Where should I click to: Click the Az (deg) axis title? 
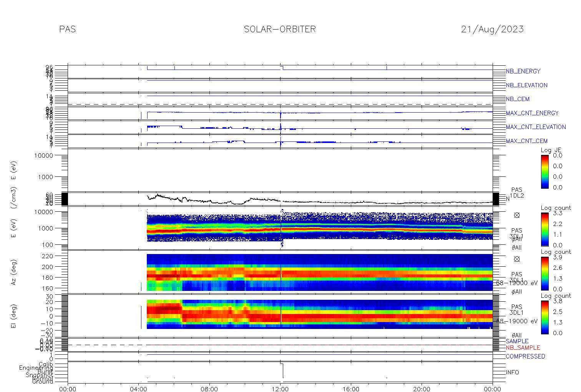click(x=14, y=271)
